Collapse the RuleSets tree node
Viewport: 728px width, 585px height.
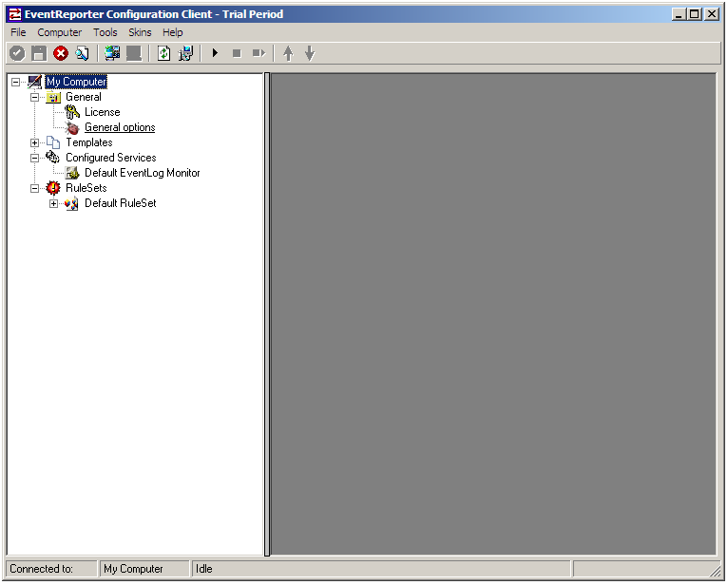(35, 188)
